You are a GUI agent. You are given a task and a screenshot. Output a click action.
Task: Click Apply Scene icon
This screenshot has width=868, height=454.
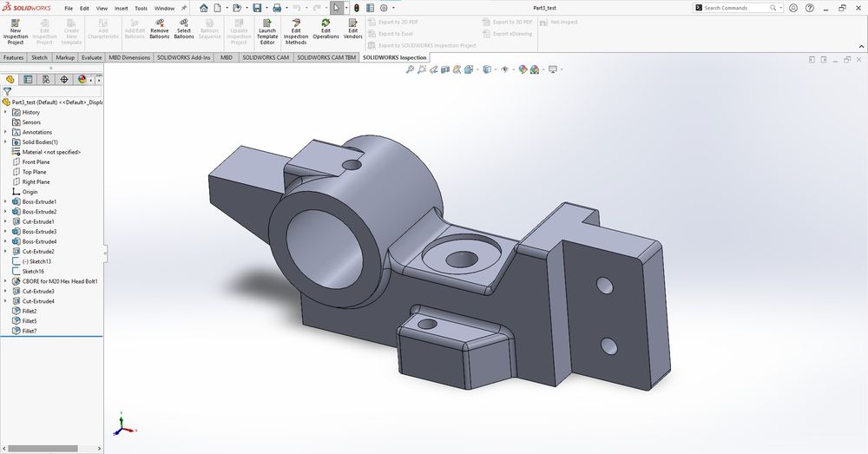[x=534, y=69]
